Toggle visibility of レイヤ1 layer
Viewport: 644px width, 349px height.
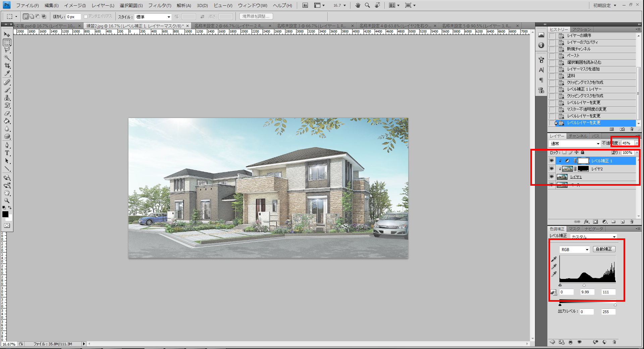pyautogui.click(x=551, y=177)
